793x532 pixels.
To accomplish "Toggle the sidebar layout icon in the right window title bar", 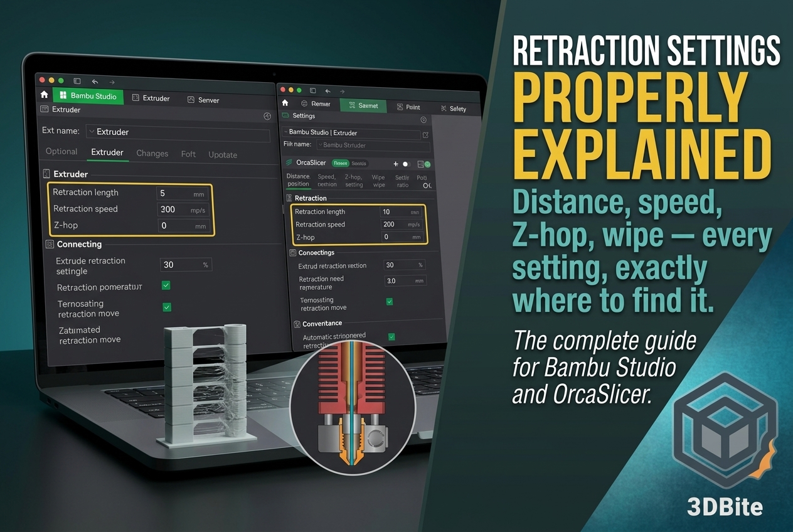I will [312, 91].
